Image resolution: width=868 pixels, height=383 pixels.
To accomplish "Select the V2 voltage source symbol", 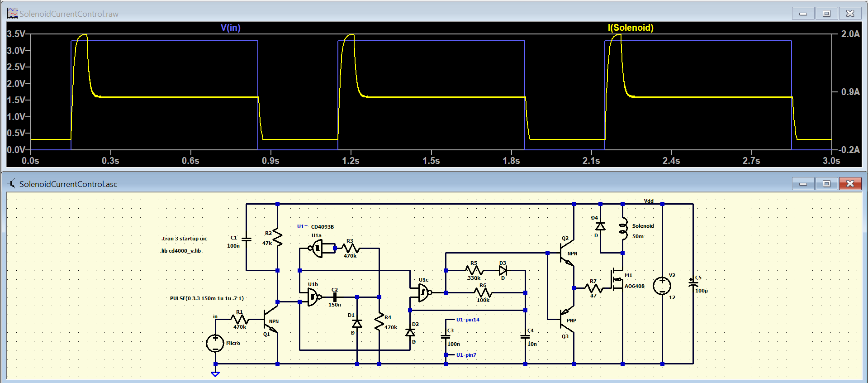I will pos(662,285).
